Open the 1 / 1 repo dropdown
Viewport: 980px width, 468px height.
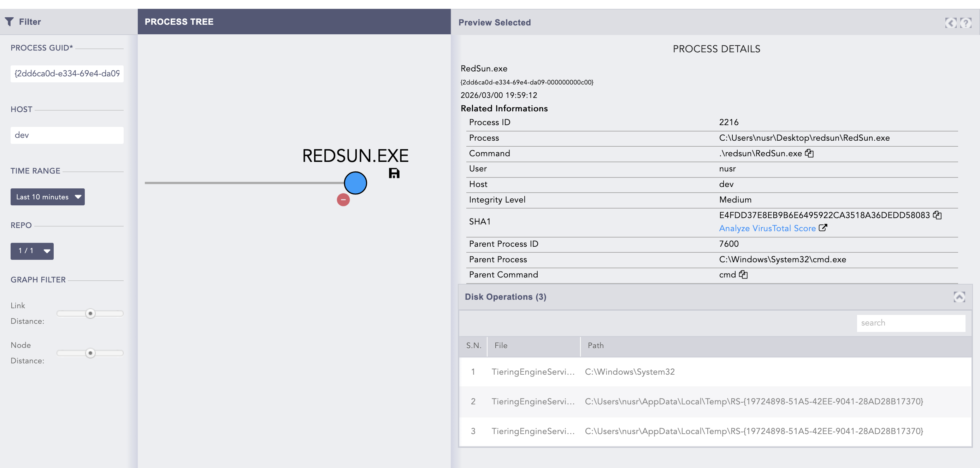click(32, 251)
